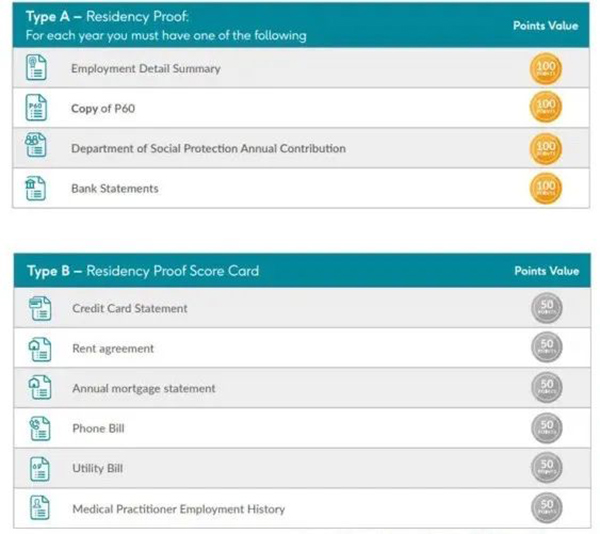Click the Medical Practitioner Employment History icon
Viewport: 600px width, 534px height.
[40, 508]
